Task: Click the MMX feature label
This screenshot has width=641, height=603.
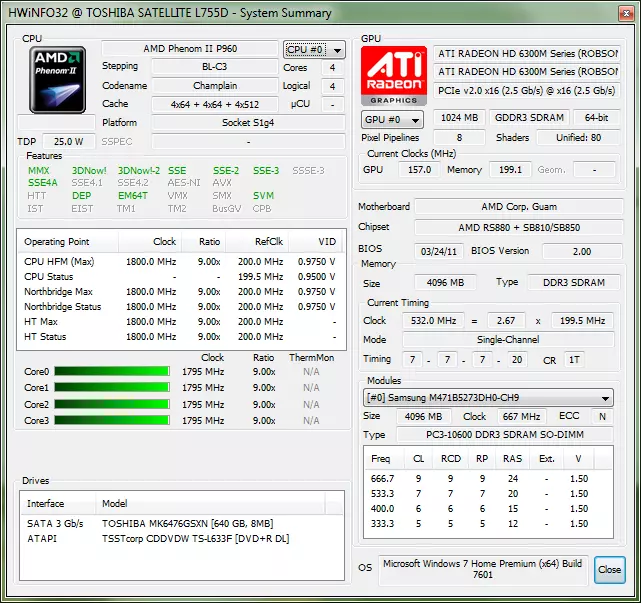Action: point(39,170)
